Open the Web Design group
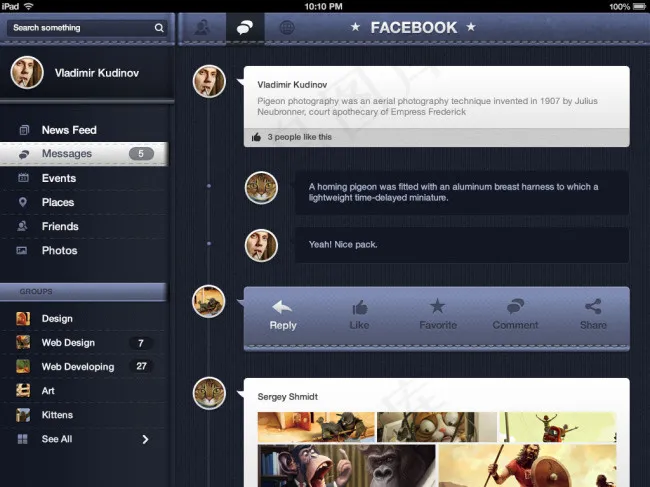This screenshot has height=487, width=650. (85, 343)
